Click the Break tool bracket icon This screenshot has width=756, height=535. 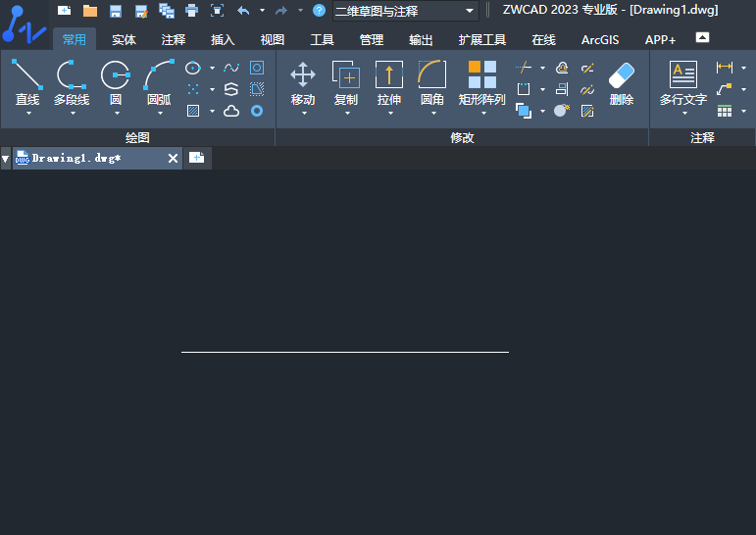(x=524, y=89)
